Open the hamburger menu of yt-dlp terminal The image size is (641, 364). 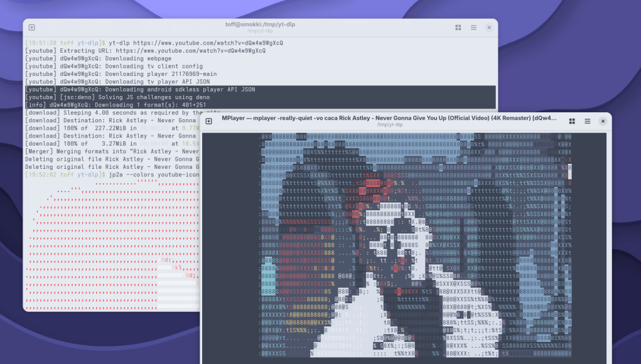[x=473, y=28]
